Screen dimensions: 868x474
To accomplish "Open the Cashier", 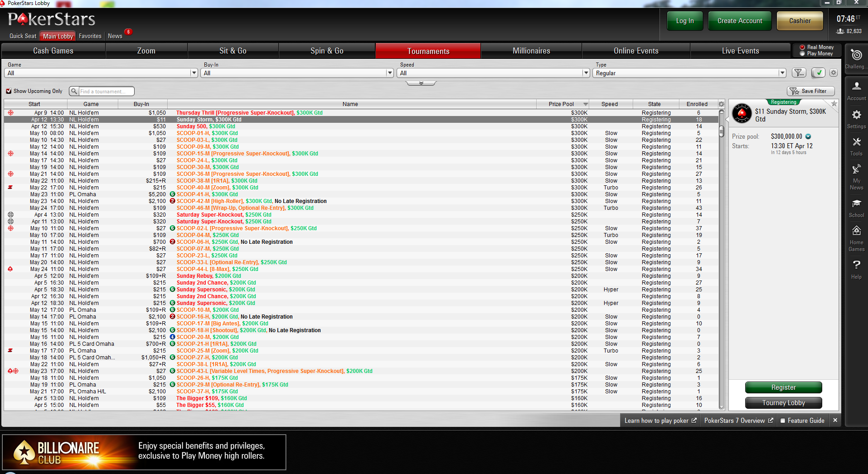I will click(x=800, y=21).
